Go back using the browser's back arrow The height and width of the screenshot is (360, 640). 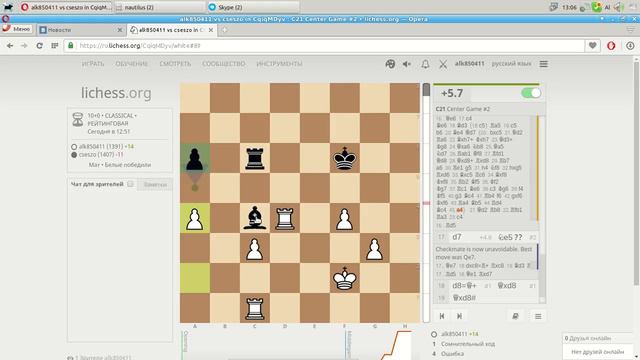click(x=10, y=46)
